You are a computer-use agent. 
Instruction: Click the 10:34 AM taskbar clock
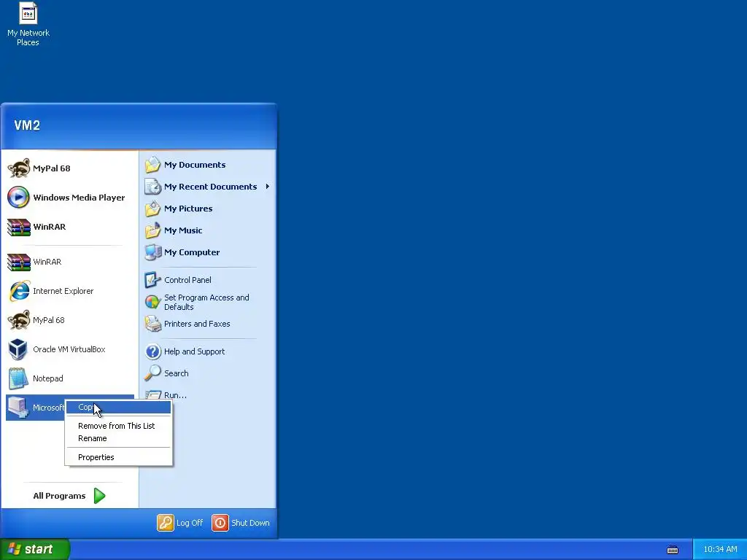point(720,550)
